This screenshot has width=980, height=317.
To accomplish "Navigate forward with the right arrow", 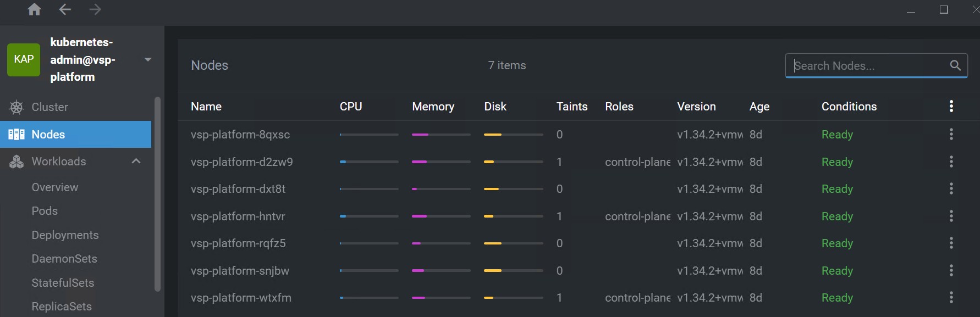I will point(95,9).
